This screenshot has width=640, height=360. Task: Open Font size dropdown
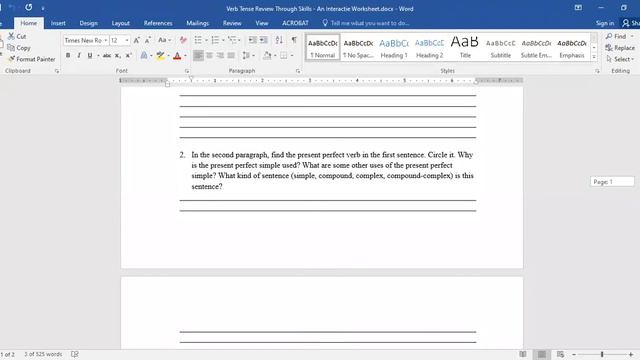pos(127,40)
